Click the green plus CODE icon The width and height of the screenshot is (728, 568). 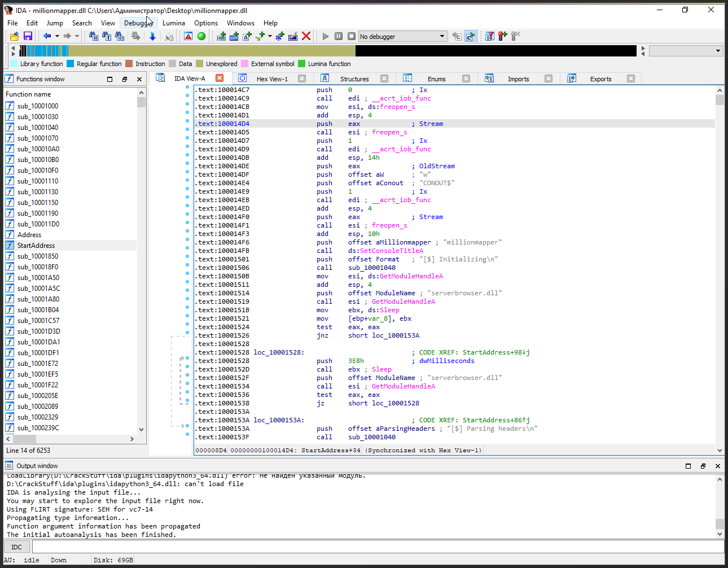[x=221, y=36]
